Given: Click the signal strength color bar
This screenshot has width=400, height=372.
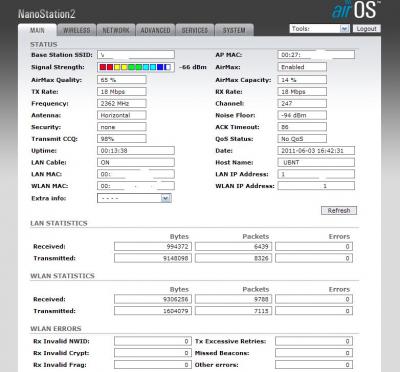Looking at the screenshot, I should 136,67.
